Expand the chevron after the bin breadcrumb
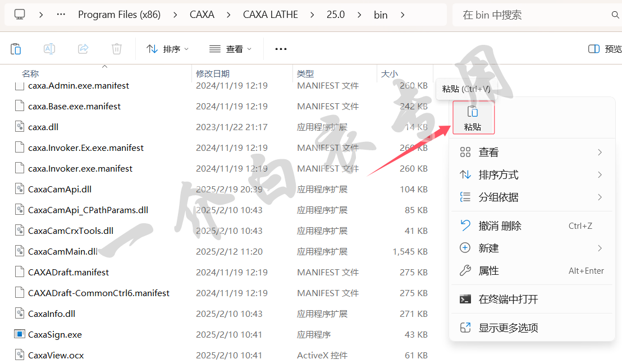The image size is (622, 364). pos(403,15)
